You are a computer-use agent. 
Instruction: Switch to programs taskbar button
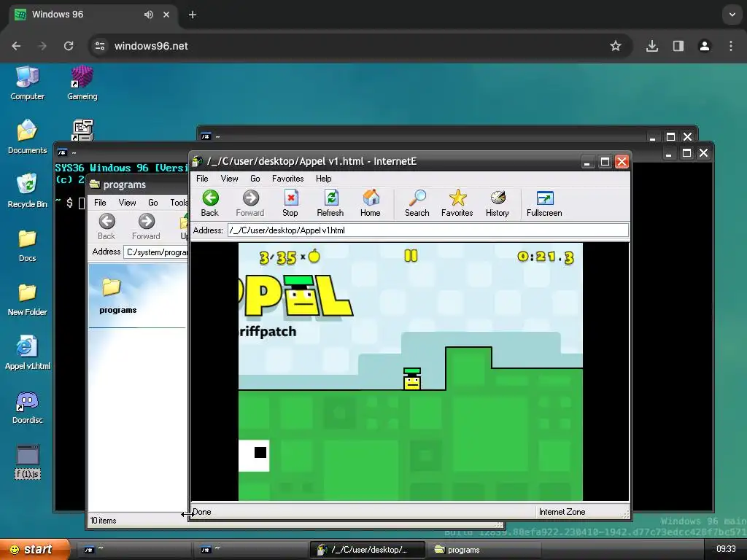point(484,550)
